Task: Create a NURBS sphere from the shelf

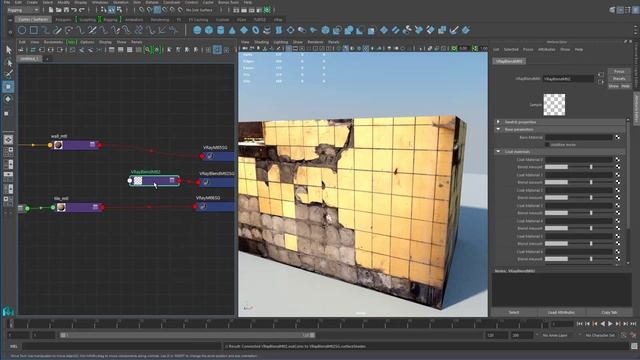Action: pos(197,30)
